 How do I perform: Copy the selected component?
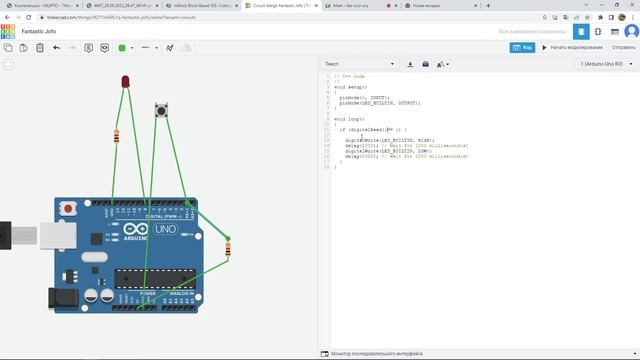pyautogui.click(x=8, y=48)
